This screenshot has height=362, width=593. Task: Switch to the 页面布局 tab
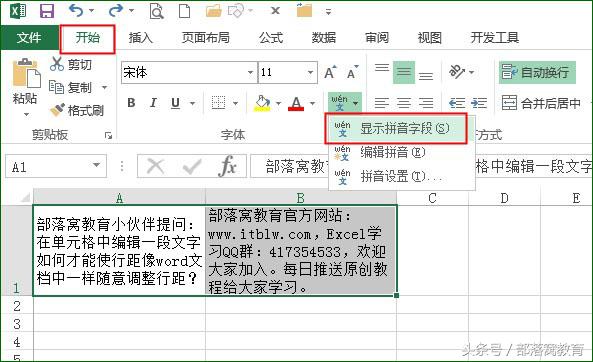click(x=205, y=37)
